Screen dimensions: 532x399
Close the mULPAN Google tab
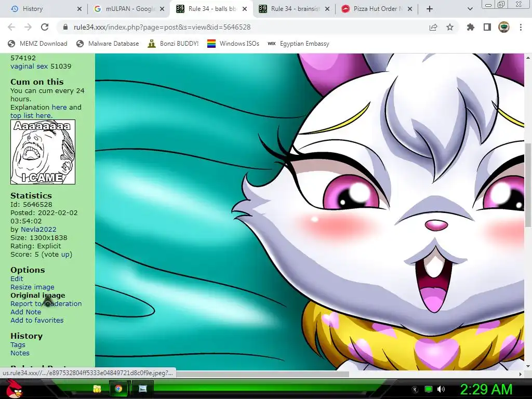[162, 9]
